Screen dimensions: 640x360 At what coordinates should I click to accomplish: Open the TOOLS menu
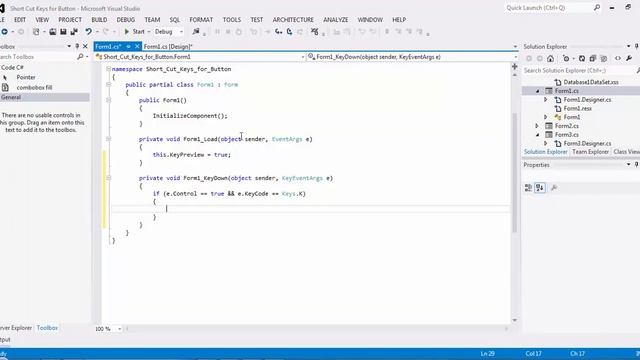tap(232, 20)
